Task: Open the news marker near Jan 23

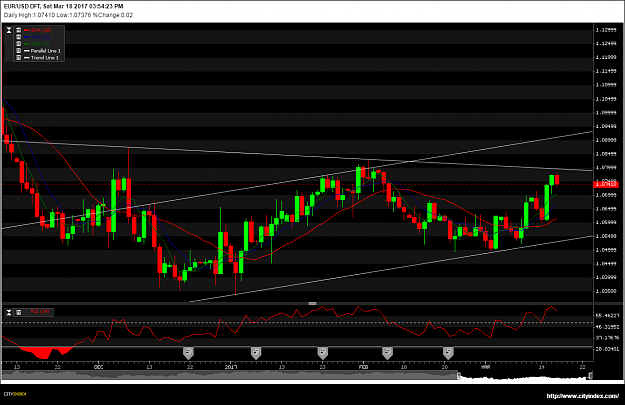Action: (x=322, y=353)
